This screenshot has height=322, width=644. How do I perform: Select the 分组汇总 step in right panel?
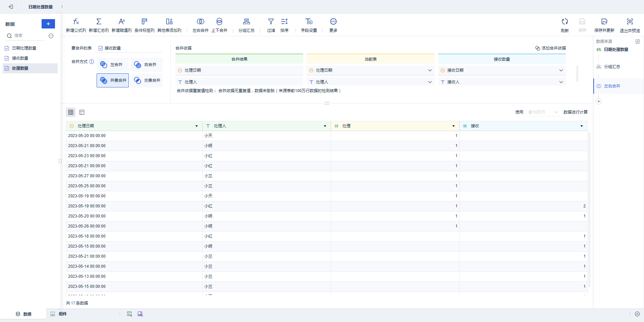[x=612, y=67]
